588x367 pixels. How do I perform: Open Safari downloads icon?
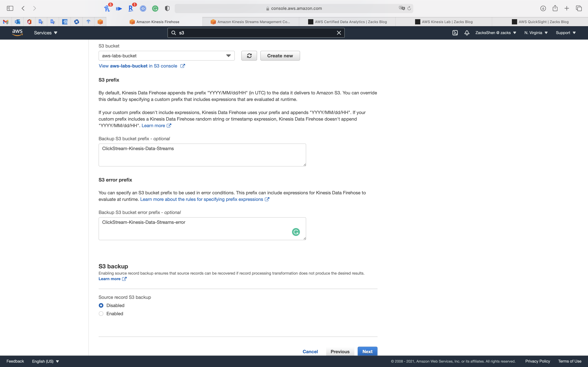[x=543, y=8]
